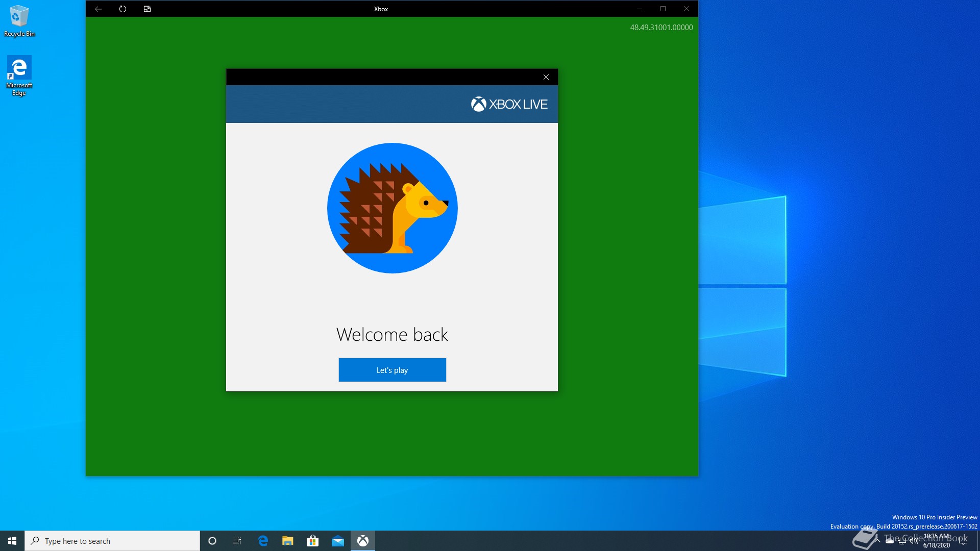Screen dimensions: 980x551
Task: Open the Recycle Bin desktop icon
Action: 19,21
